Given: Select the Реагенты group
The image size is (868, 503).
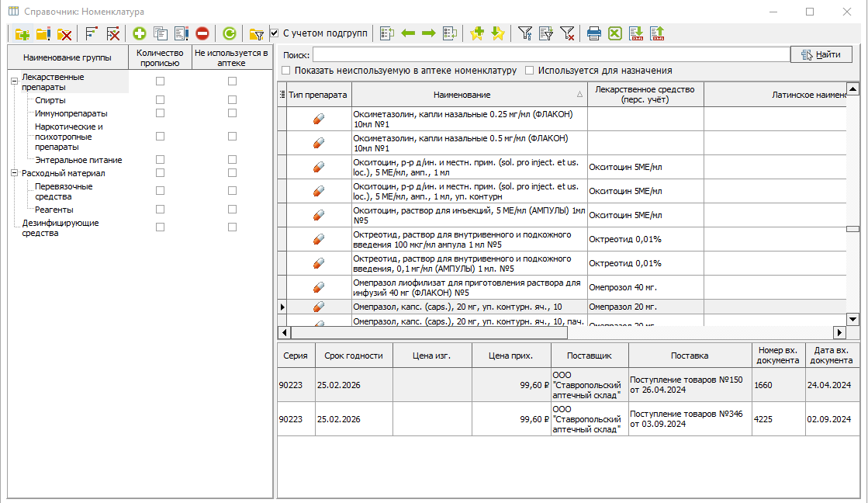Looking at the screenshot, I should 54,210.
